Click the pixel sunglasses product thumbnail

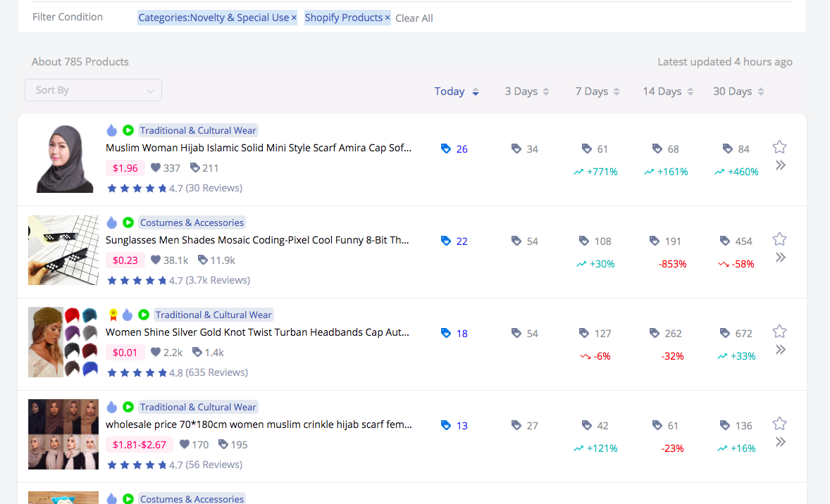click(x=63, y=250)
